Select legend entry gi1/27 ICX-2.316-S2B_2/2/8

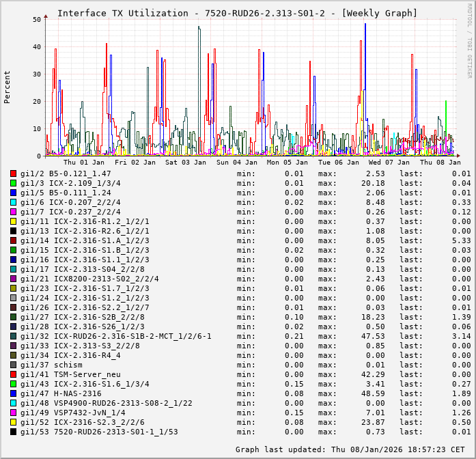[x=82, y=317]
